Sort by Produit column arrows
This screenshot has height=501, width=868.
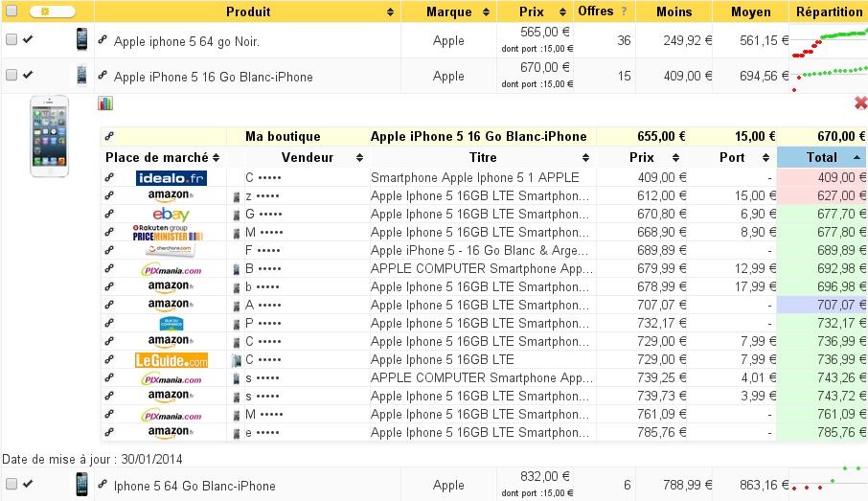(390, 12)
